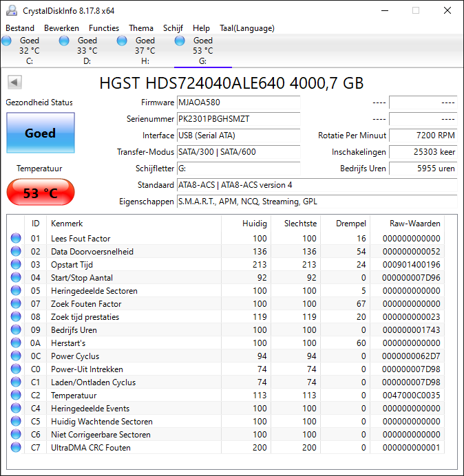Click raw value 000000001743
This screenshot has height=476, width=464.
[x=411, y=330]
